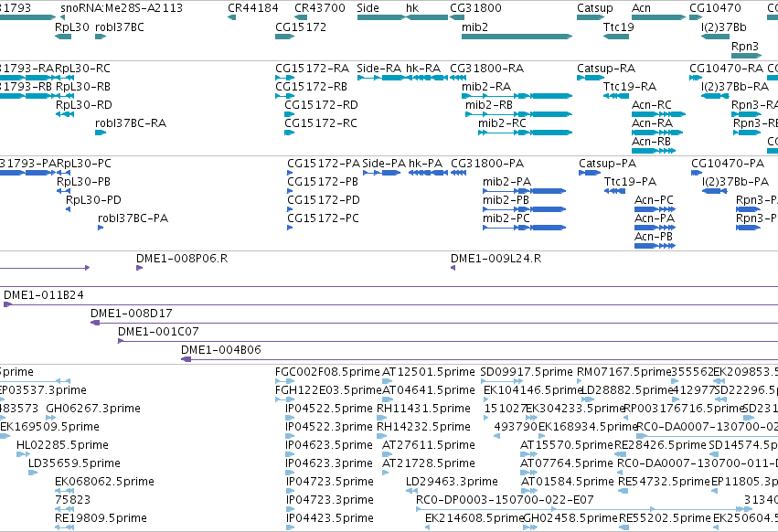Click the mib2-PC protein label
The width and height of the screenshot is (778, 532).
tap(506, 218)
